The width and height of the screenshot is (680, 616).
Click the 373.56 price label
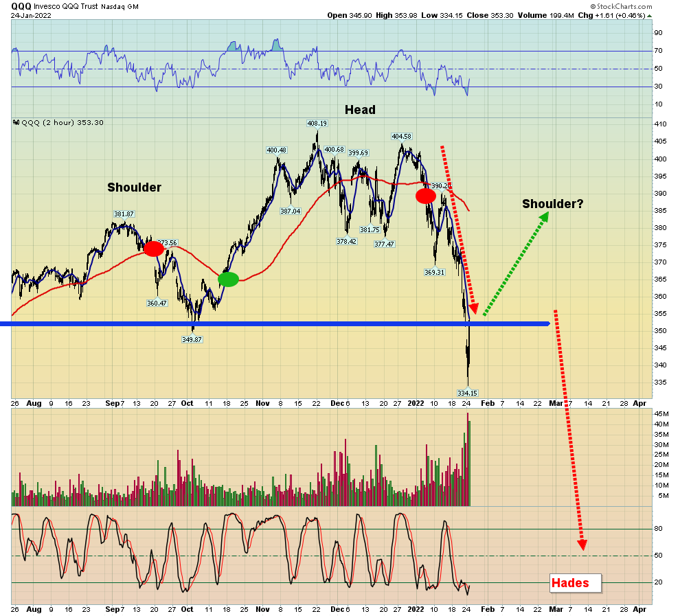pos(168,242)
